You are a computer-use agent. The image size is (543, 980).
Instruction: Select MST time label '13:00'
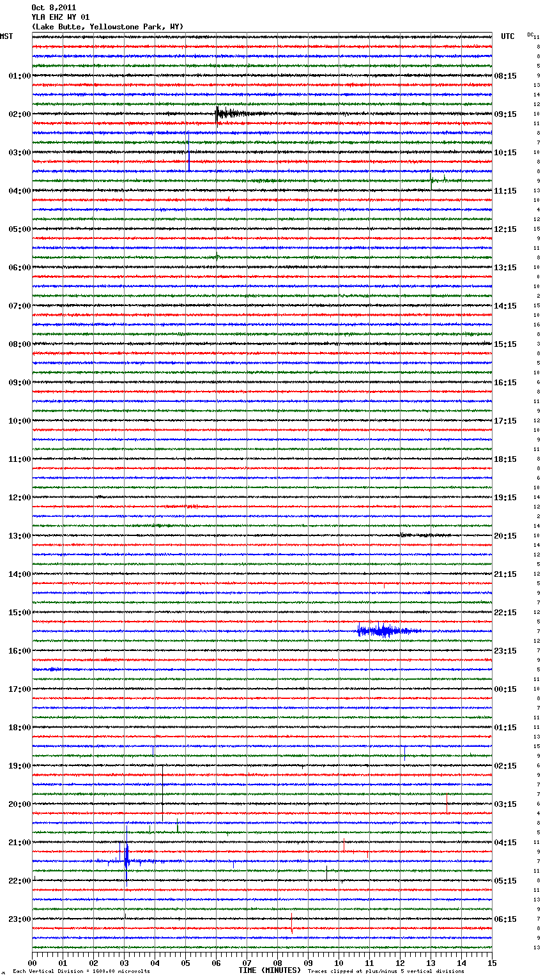click(x=19, y=536)
